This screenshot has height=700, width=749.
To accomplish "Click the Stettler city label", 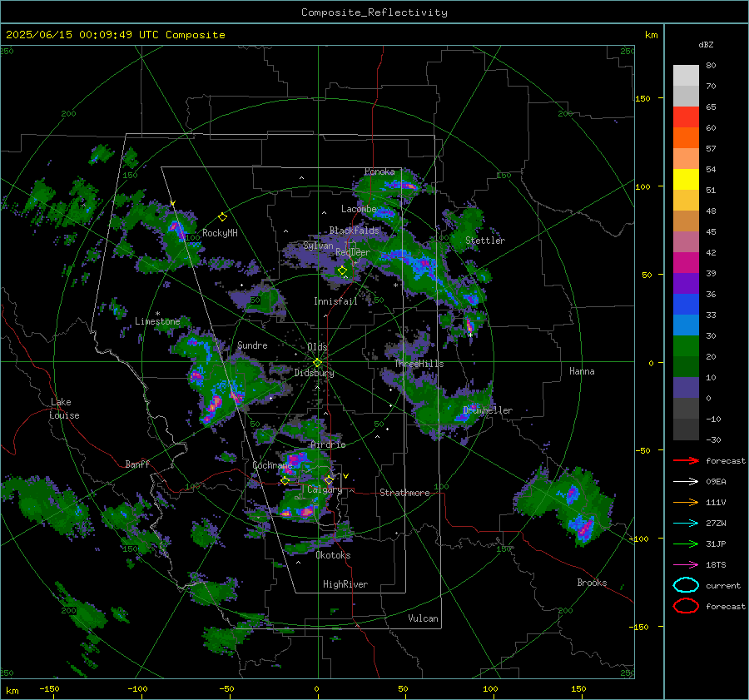I will [485, 241].
